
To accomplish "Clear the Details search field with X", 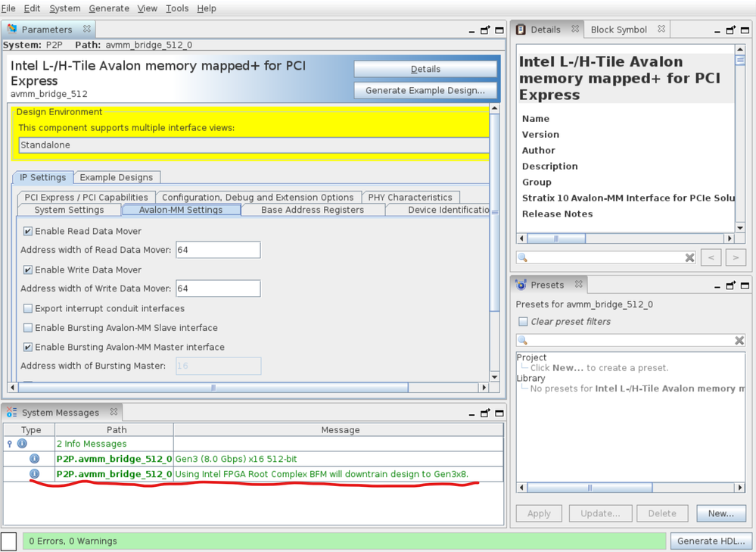I will (x=690, y=257).
